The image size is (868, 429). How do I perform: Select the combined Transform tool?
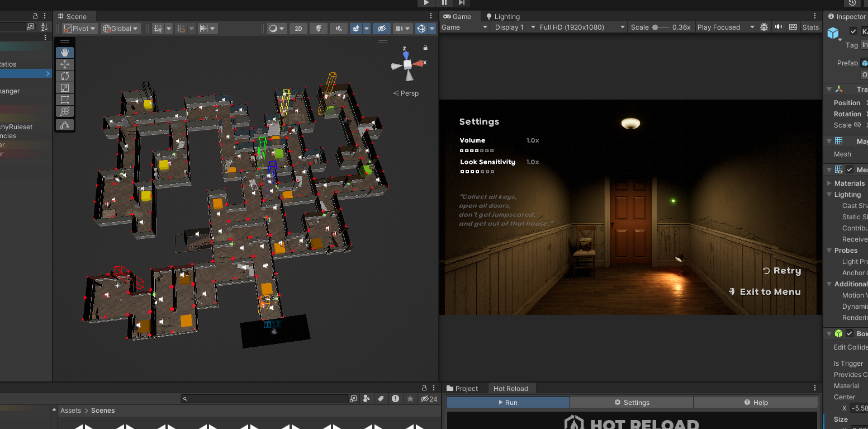(x=65, y=111)
